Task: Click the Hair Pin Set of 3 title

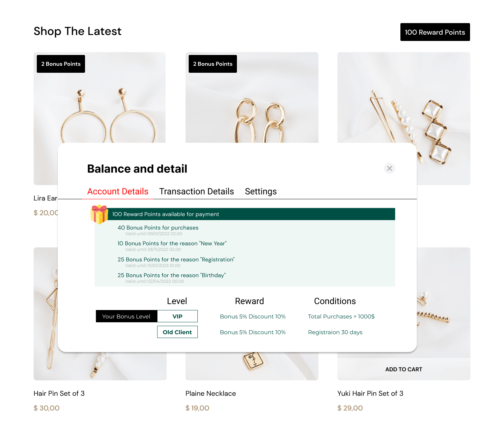Action: click(59, 393)
